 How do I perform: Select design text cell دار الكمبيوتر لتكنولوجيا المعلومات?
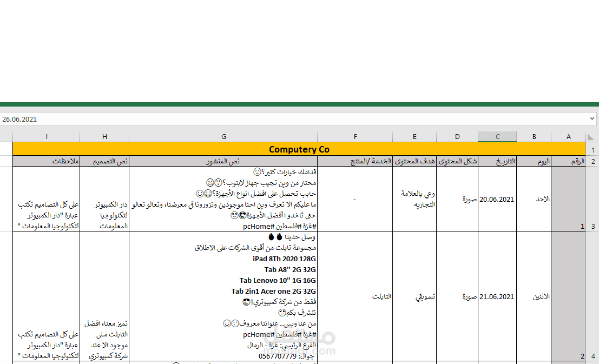[x=104, y=199]
